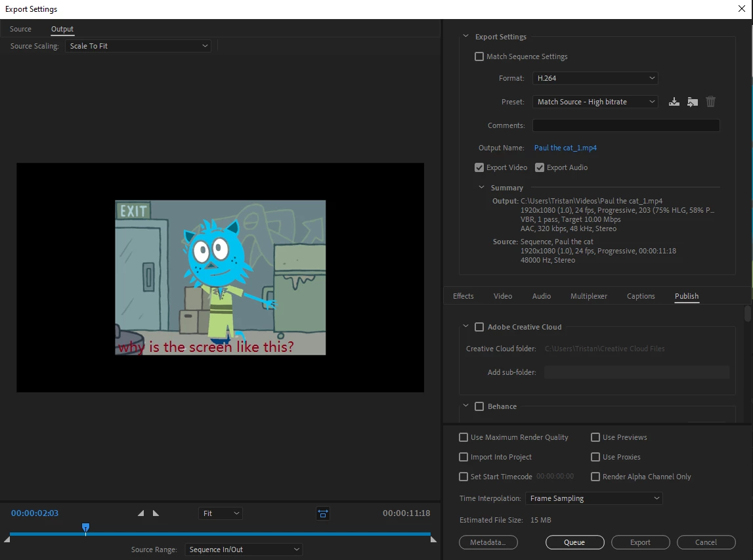The image size is (753, 560).
Task: Click the cat video preview frame
Action: (x=221, y=278)
